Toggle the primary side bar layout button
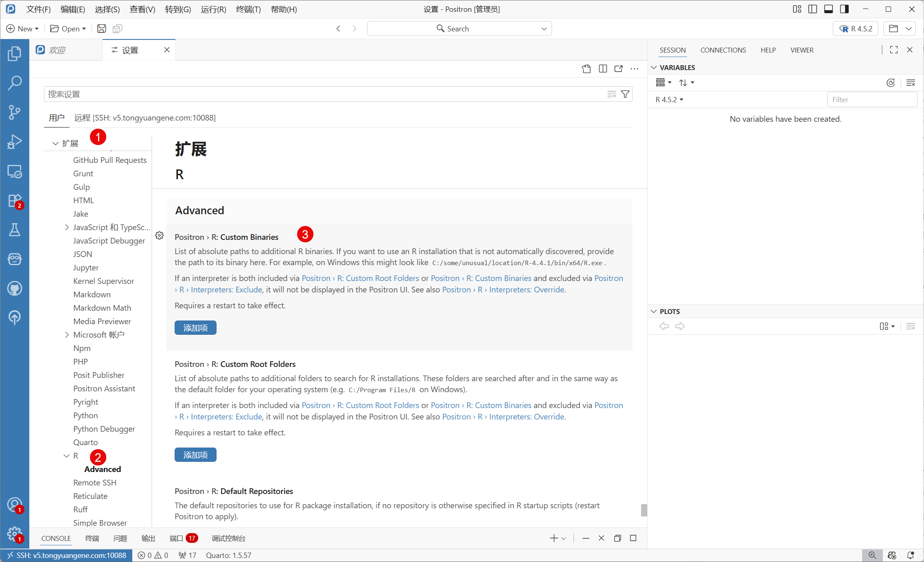Image resolution: width=924 pixels, height=562 pixels. tap(812, 9)
